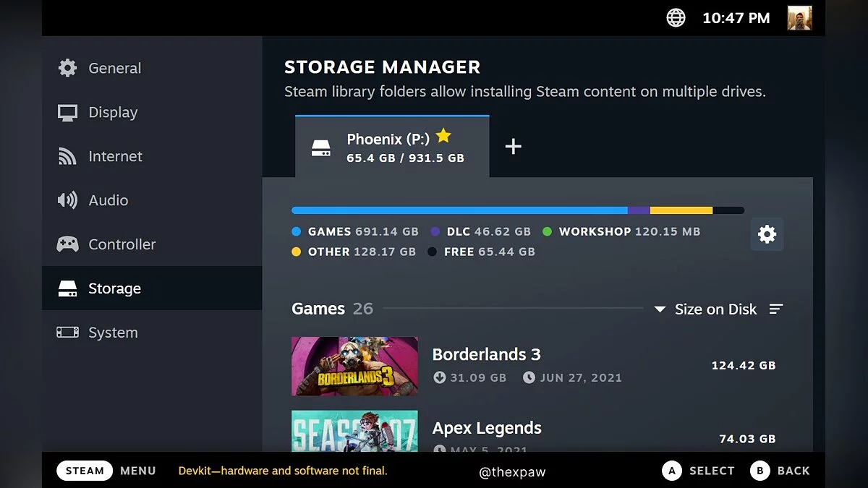The height and width of the screenshot is (488, 868).
Task: Click the yellow OTHER legend dot
Action: click(296, 252)
